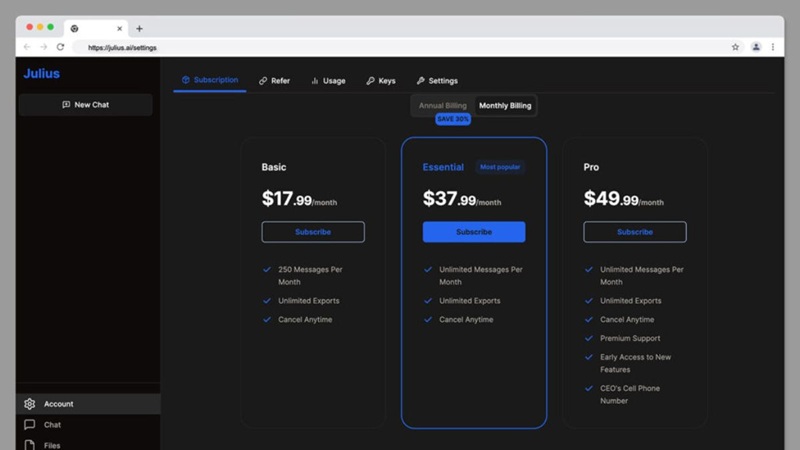
Task: Click the browser back arrow
Action: (27, 47)
